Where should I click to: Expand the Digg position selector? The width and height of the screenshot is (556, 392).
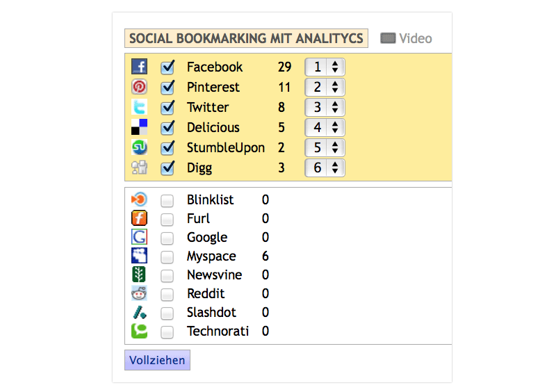coord(325,168)
